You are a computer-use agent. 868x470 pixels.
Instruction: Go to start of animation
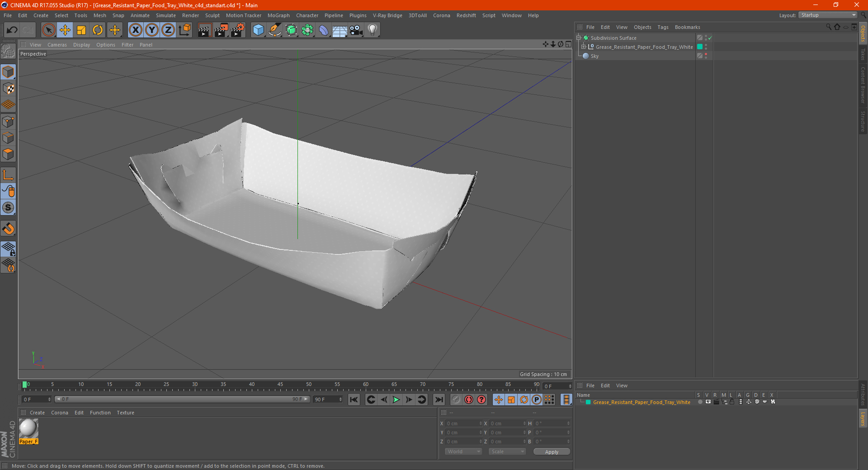point(354,399)
